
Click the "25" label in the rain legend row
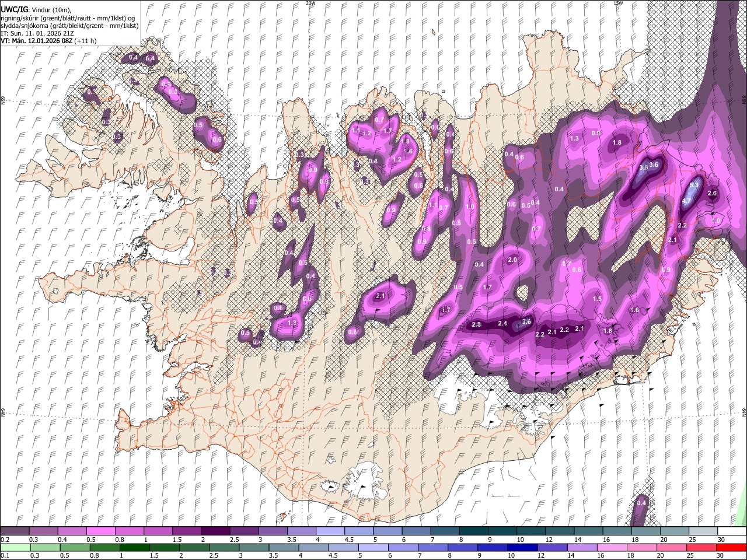pyautogui.click(x=690, y=555)
